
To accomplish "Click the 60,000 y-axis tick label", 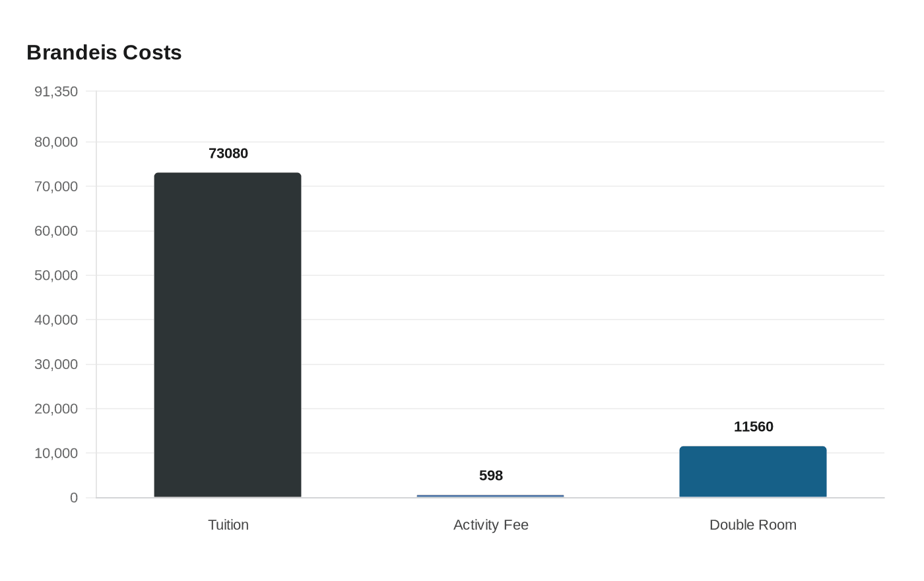I will click(56, 231).
